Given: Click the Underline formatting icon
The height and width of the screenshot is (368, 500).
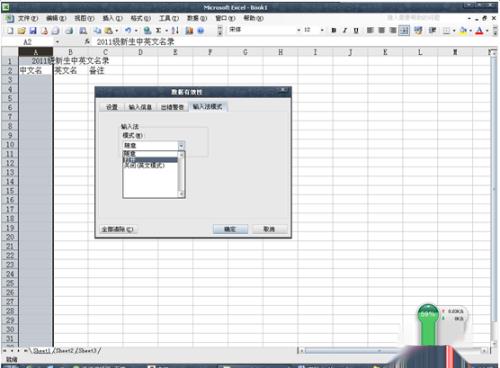Looking at the screenshot, I should coord(356,31).
